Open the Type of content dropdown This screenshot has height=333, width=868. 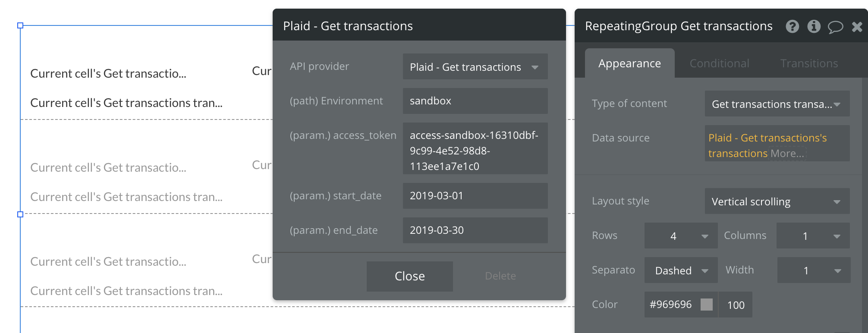pos(777,104)
